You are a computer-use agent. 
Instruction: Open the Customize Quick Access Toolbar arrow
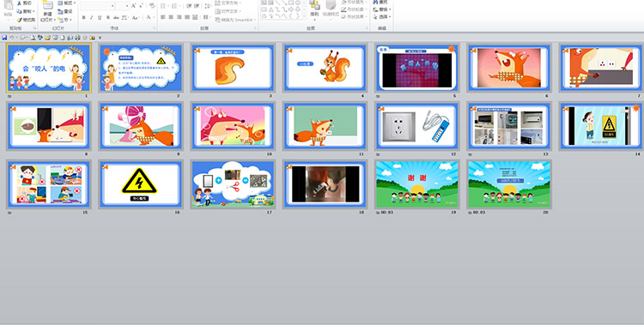100,38
